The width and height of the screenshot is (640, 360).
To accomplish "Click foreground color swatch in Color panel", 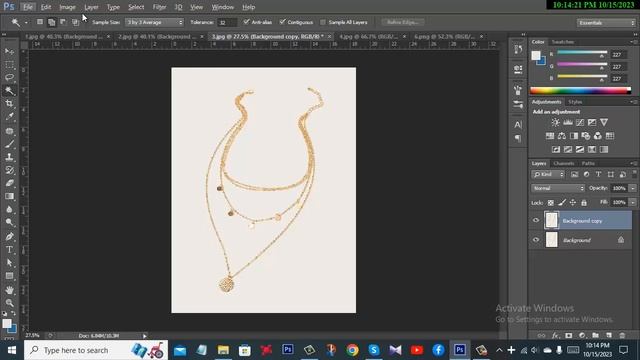I will [x=536, y=56].
